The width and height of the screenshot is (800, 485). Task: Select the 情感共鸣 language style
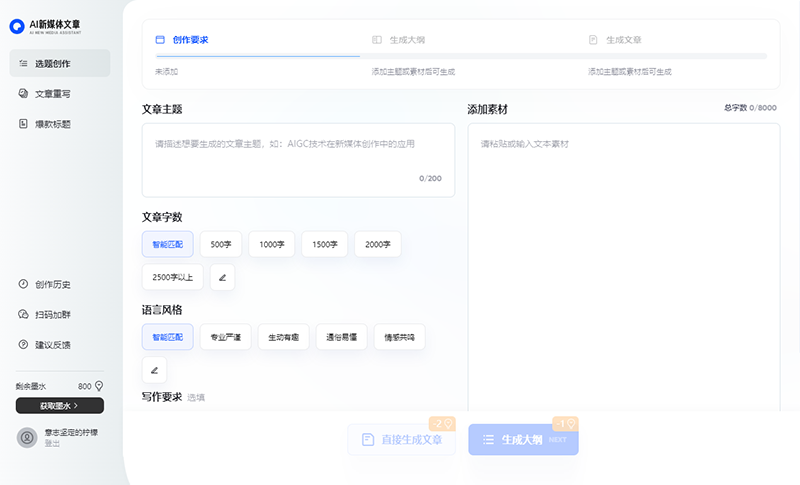click(399, 337)
